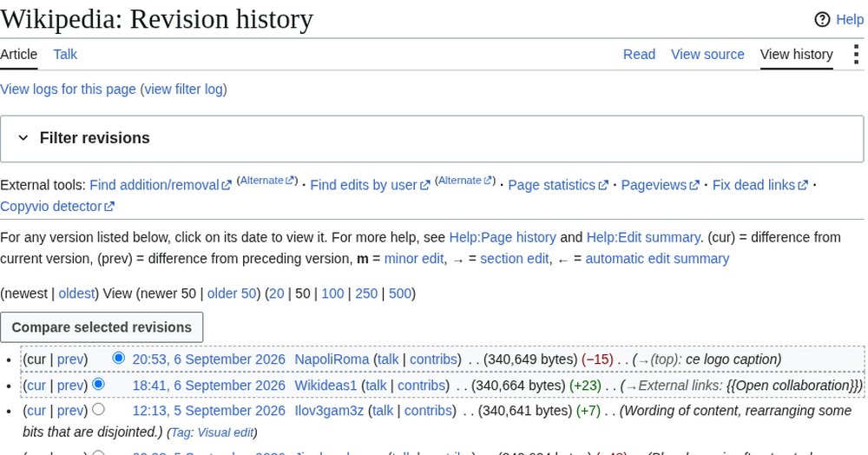Select radio button for 18:41 Wikideas1 revision

(99, 384)
